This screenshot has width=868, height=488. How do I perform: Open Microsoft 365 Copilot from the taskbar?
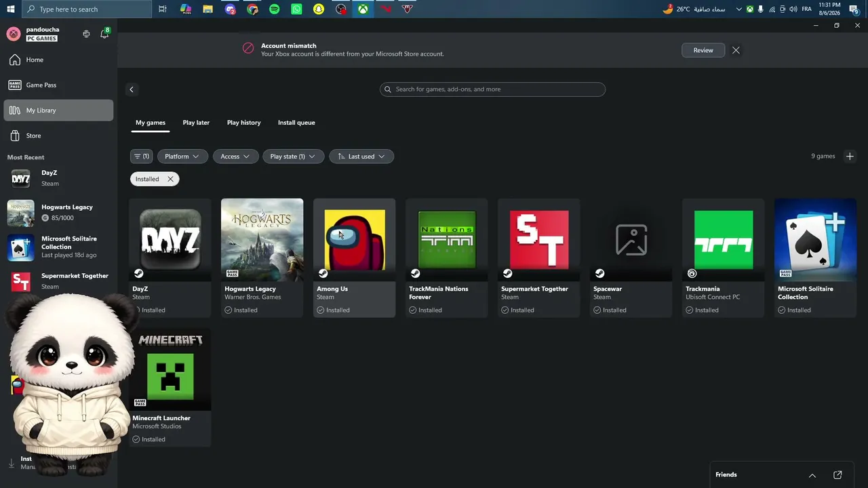(185, 9)
